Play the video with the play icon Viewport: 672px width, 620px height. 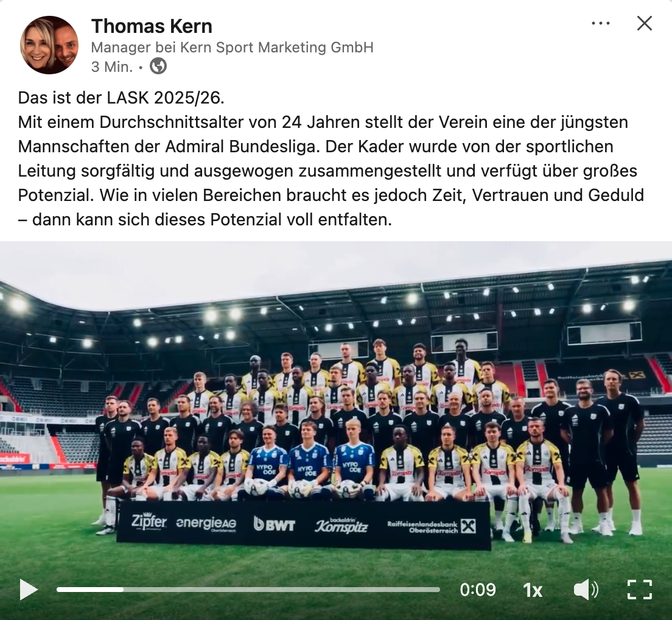click(29, 590)
